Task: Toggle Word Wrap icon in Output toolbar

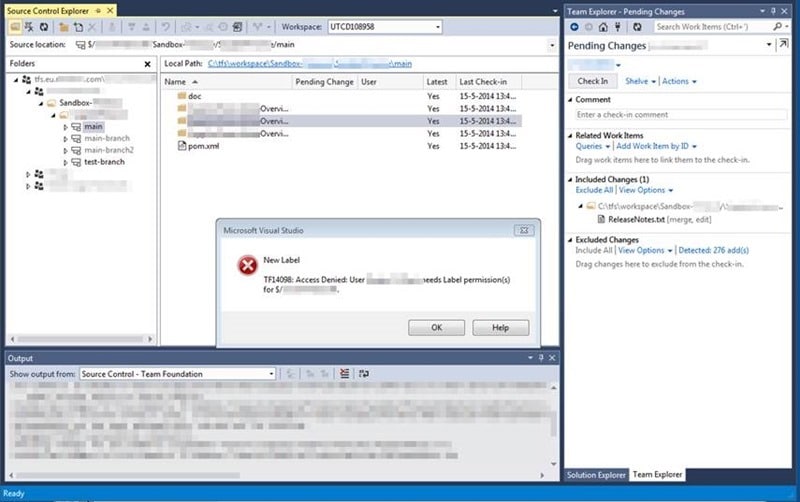Action: [x=364, y=374]
